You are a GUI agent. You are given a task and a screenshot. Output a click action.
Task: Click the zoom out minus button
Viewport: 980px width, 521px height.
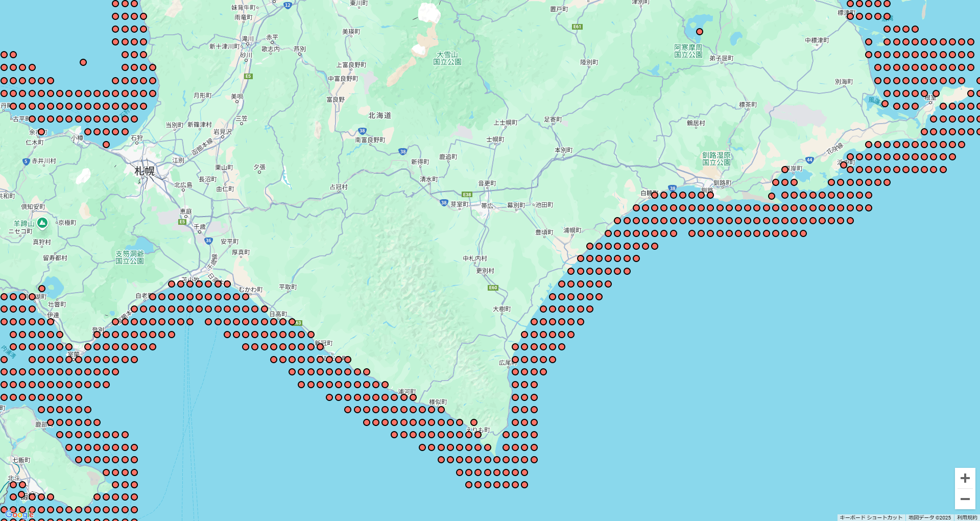pos(965,499)
